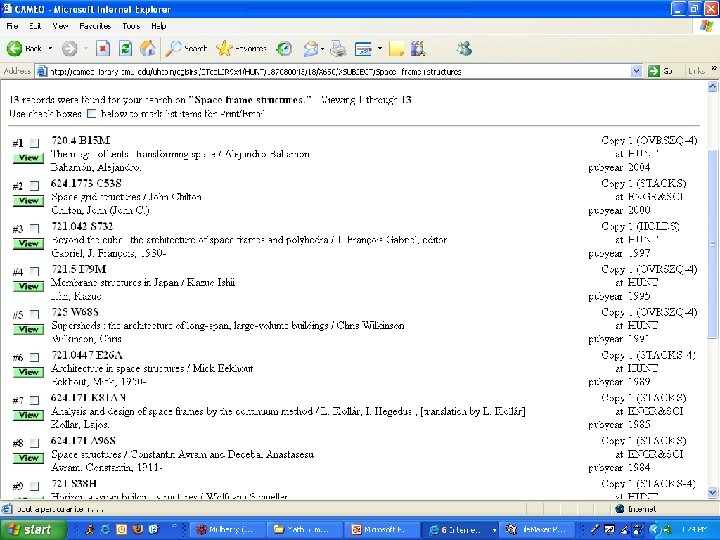Open the Back button history dropdown arrow
Screen dimensions: 720x540
point(51,48)
